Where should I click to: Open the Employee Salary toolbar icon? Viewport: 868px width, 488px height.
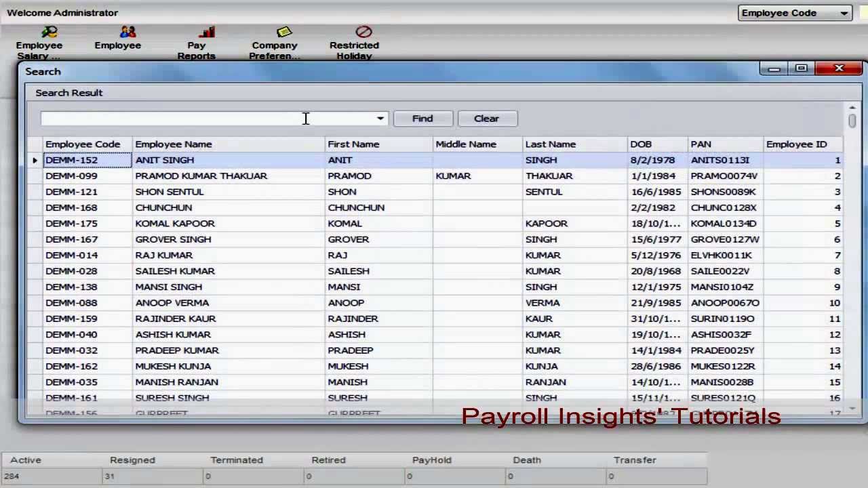[39, 43]
